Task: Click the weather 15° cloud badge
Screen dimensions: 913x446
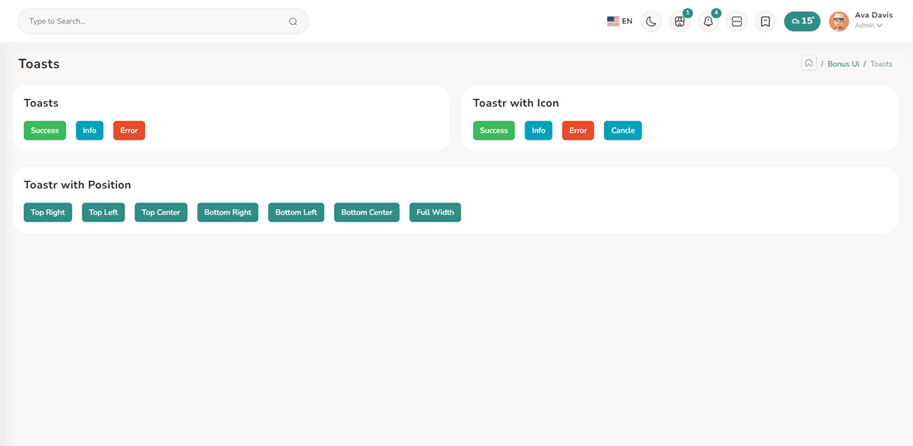Action: tap(802, 21)
